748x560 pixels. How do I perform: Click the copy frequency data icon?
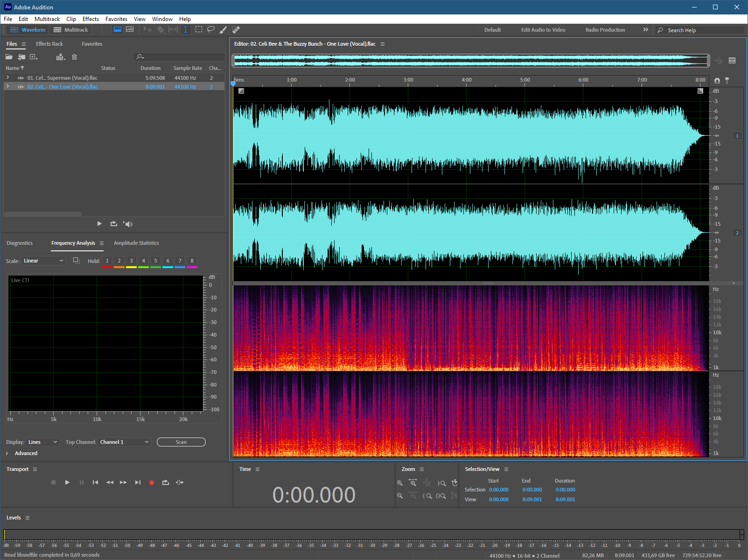pyautogui.click(x=77, y=261)
